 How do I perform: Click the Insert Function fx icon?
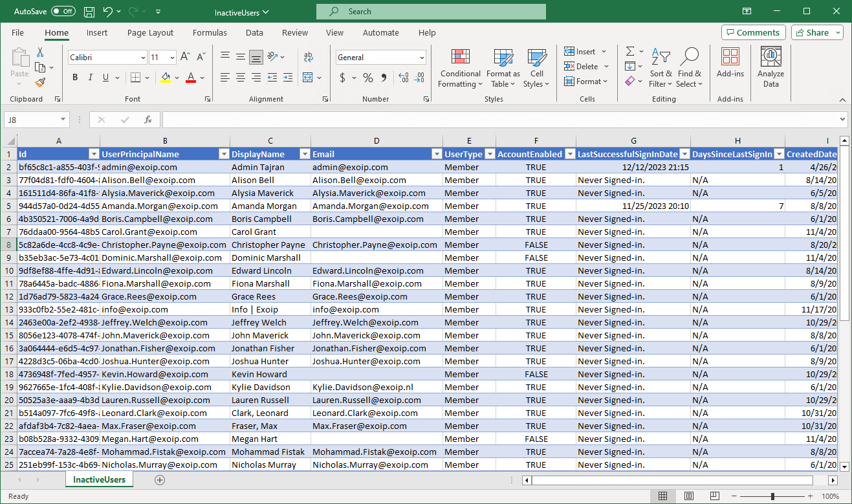[148, 120]
